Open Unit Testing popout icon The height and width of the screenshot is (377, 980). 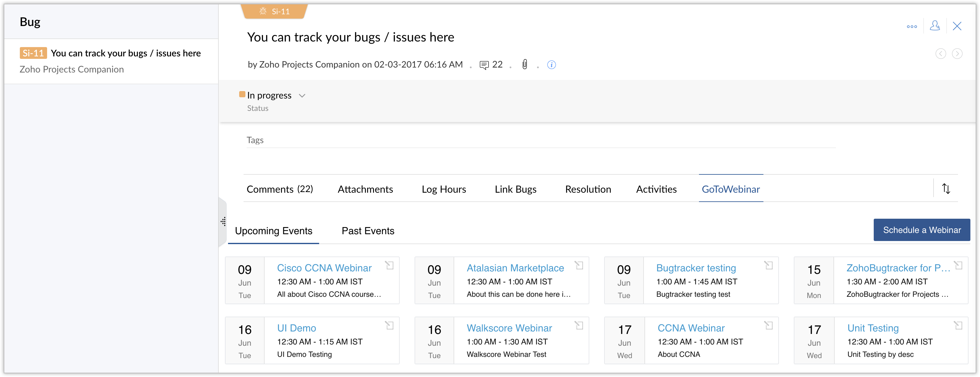958,325
